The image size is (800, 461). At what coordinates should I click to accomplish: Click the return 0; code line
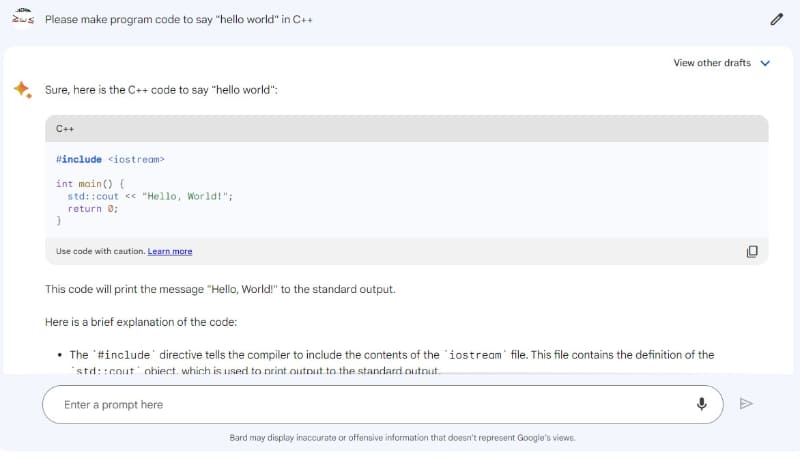(x=93, y=209)
